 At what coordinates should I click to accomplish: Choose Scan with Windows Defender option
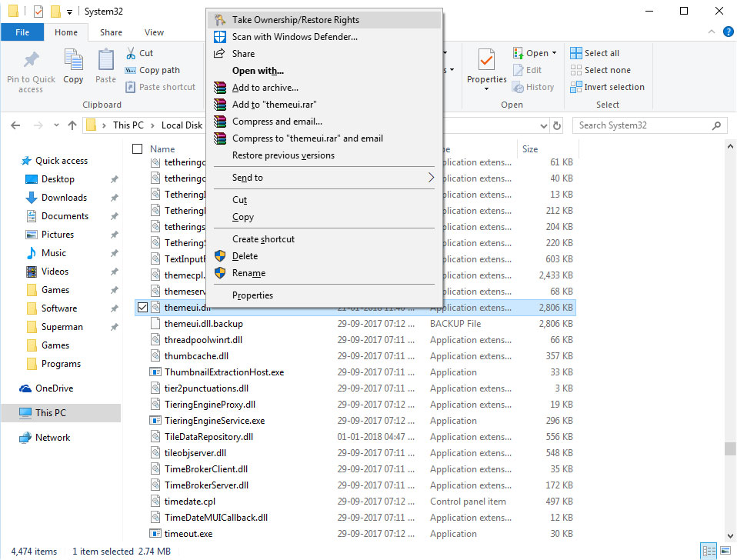[324, 37]
